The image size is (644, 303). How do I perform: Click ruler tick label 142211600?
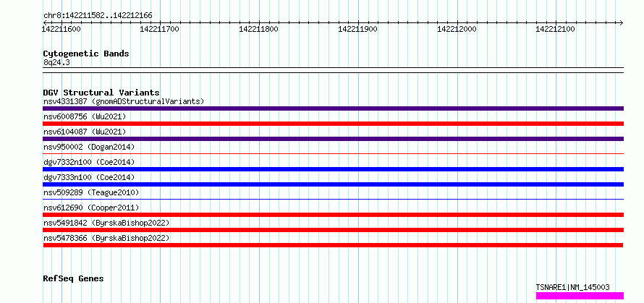click(62, 29)
